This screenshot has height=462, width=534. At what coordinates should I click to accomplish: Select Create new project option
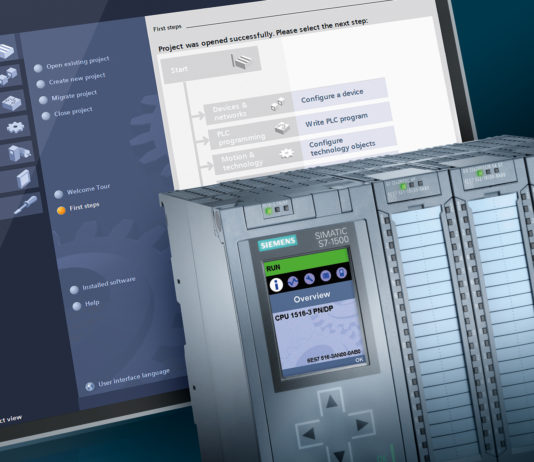[71, 80]
